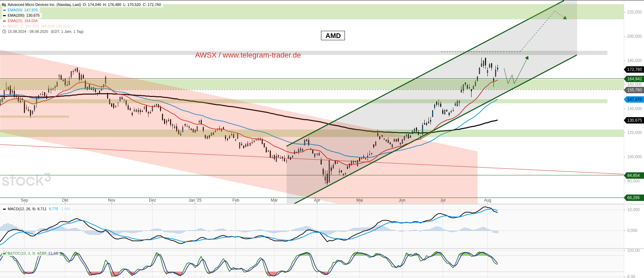
Task: Click the blue EMA(50) color marker
Action: 4,10
